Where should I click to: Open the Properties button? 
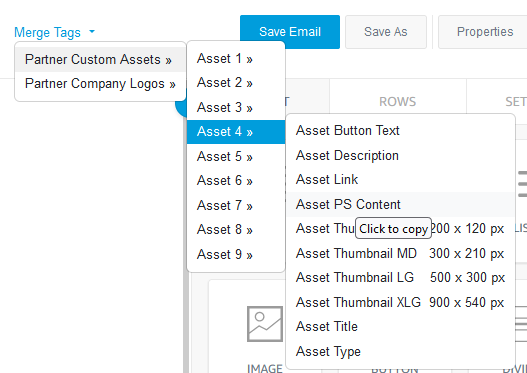pyautogui.click(x=484, y=32)
